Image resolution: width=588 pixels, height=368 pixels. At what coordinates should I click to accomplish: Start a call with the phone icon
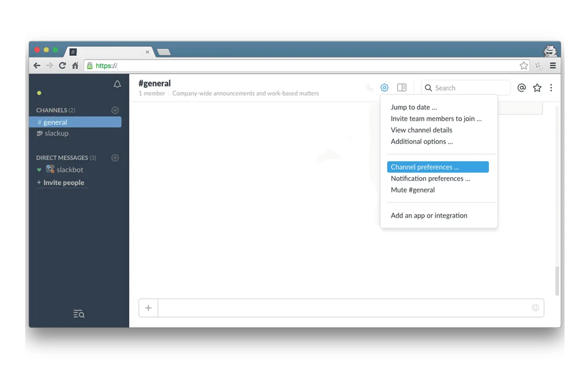369,88
